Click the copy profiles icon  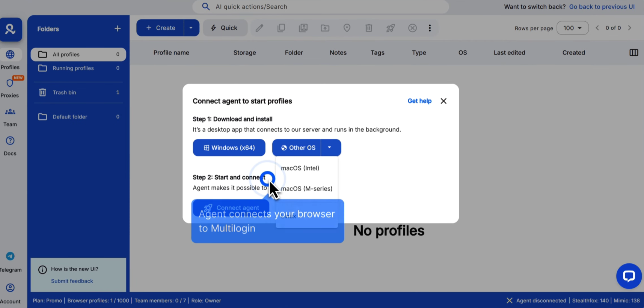click(x=281, y=28)
